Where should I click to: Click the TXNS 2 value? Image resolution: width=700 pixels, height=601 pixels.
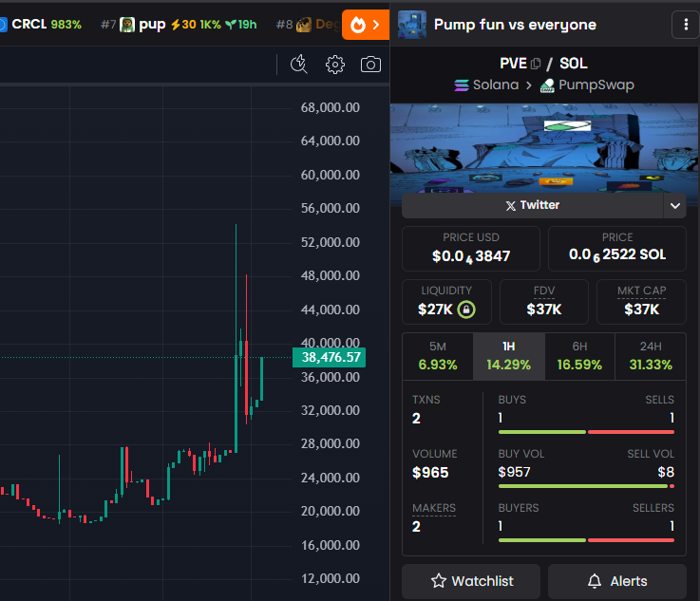[x=416, y=419]
